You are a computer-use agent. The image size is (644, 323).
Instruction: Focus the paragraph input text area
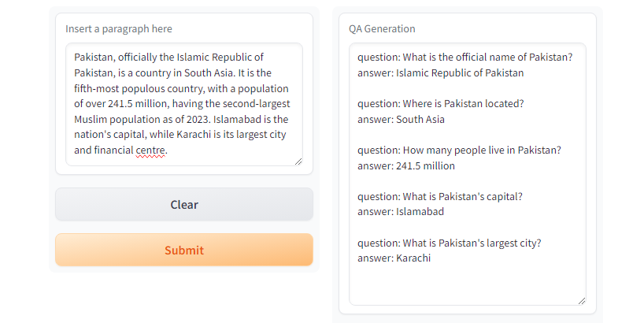pyautogui.click(x=183, y=103)
